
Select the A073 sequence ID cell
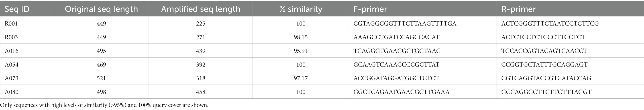[27, 78]
